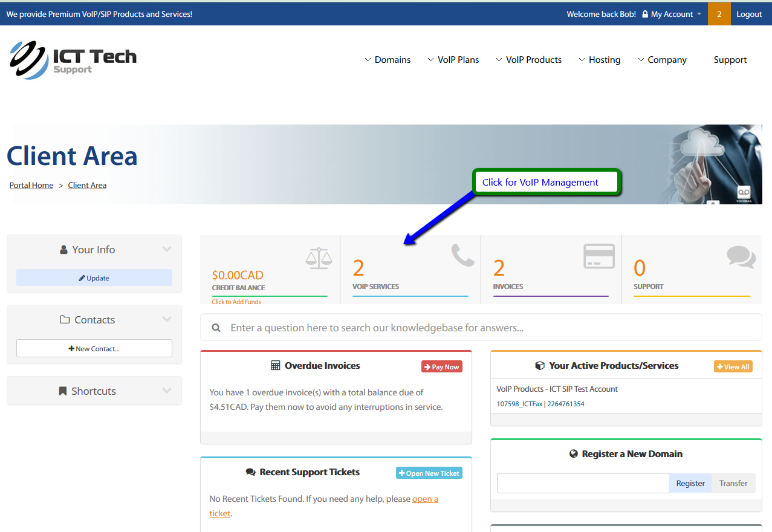Open the Hosting navigation menu
This screenshot has height=532, width=772.
coord(599,60)
